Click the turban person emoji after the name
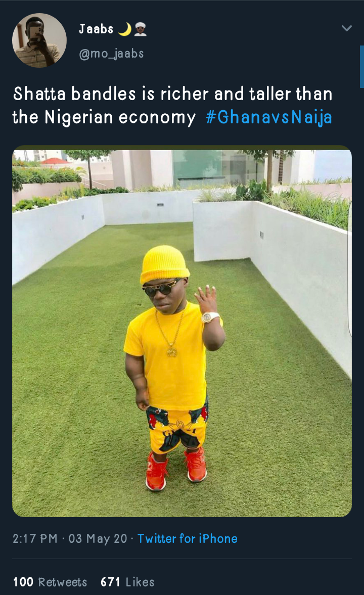The height and width of the screenshot is (595, 364). pyautogui.click(x=141, y=29)
